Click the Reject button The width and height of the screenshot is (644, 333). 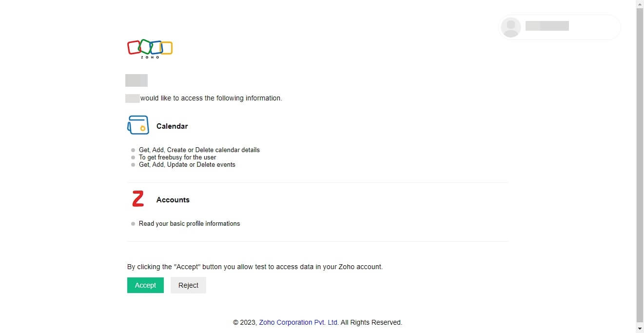point(188,285)
